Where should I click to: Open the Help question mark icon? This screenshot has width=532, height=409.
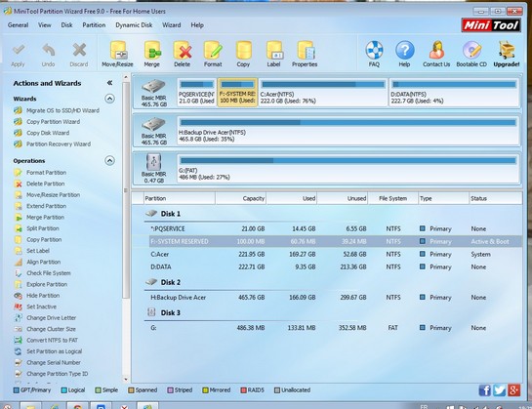tap(404, 50)
